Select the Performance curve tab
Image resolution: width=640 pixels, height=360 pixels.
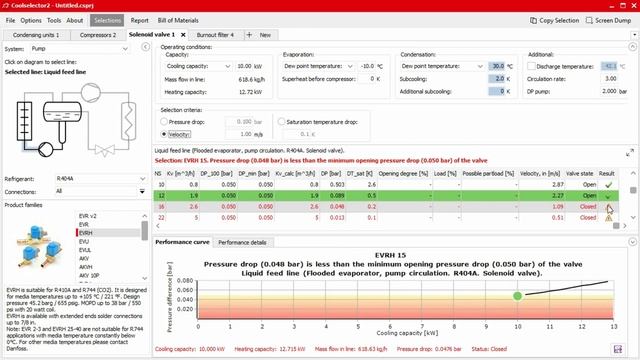coord(182,242)
